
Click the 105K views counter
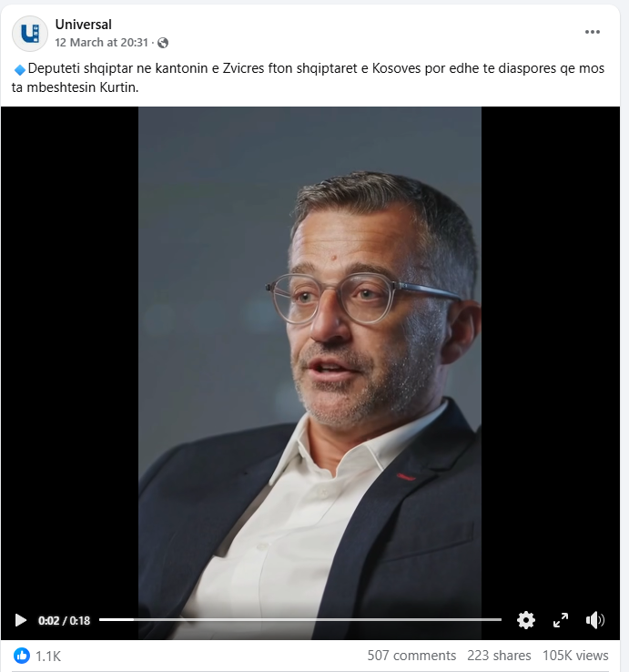(575, 656)
